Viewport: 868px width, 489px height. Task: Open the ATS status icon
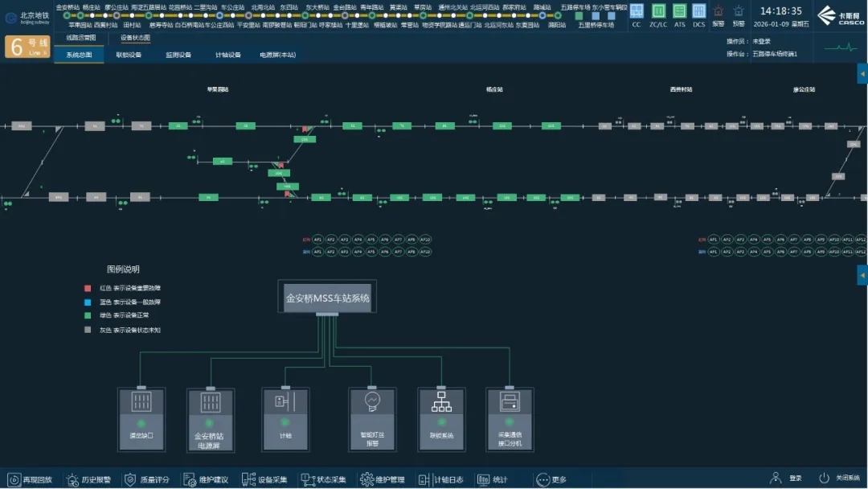(679, 11)
